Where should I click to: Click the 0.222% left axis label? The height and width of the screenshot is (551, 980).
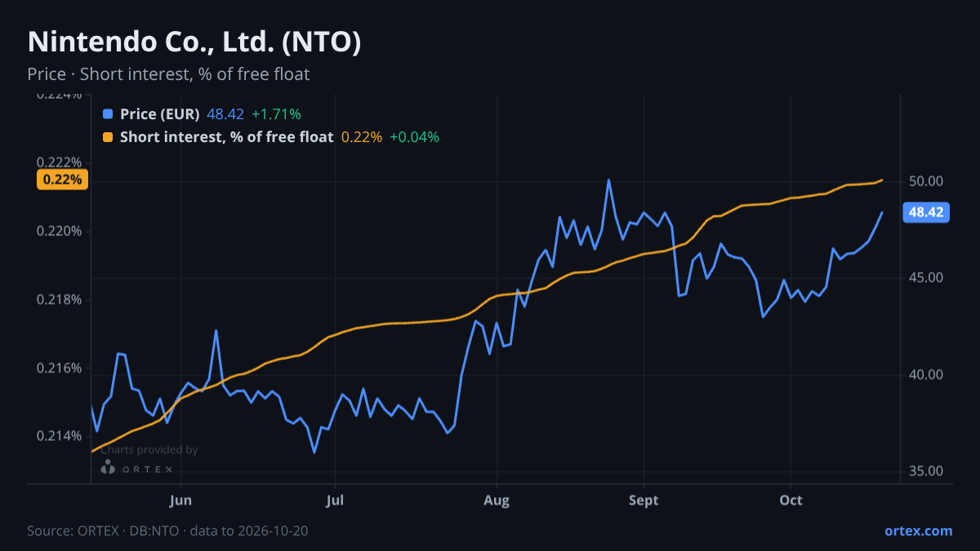(59, 162)
